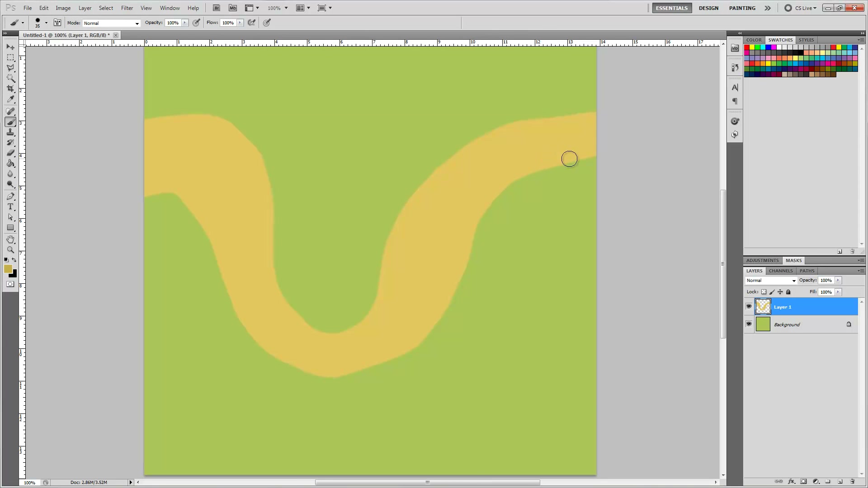Switch to the Color tab

click(x=754, y=40)
